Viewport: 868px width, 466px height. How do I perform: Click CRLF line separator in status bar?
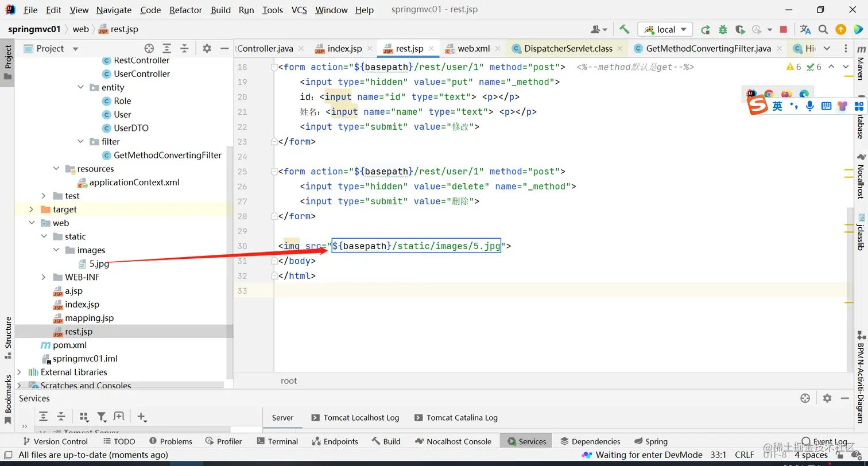tap(745, 455)
